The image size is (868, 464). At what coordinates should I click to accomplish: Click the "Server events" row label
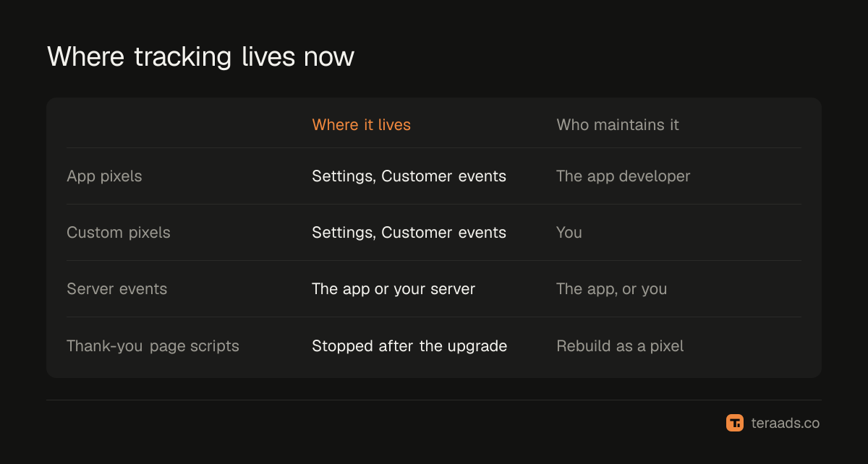click(x=116, y=289)
